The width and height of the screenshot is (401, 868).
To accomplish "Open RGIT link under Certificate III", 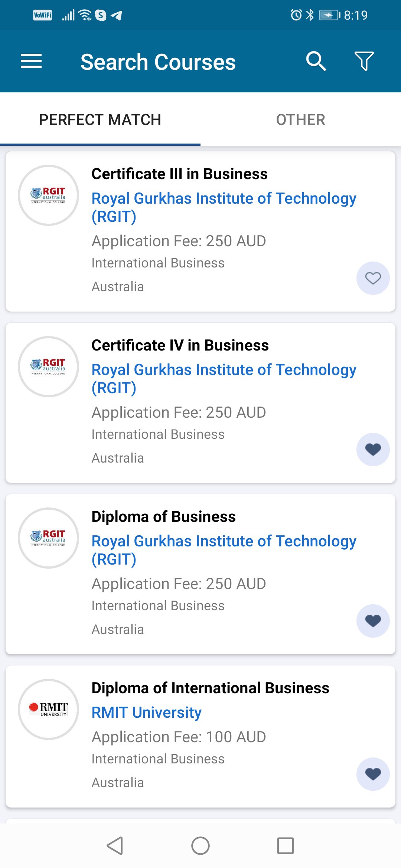I will pyautogui.click(x=224, y=207).
